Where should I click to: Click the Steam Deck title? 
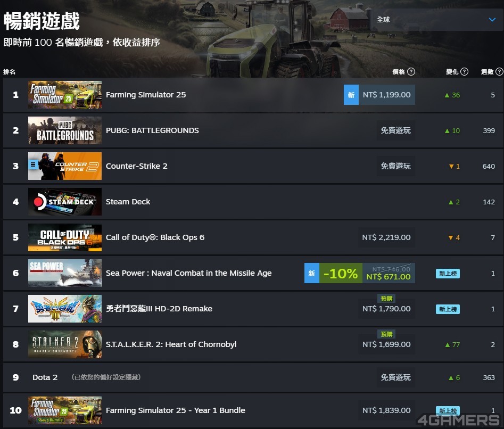click(128, 202)
